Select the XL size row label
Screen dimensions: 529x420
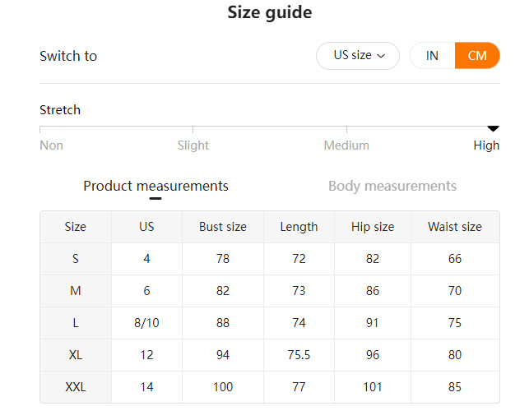[76, 355]
